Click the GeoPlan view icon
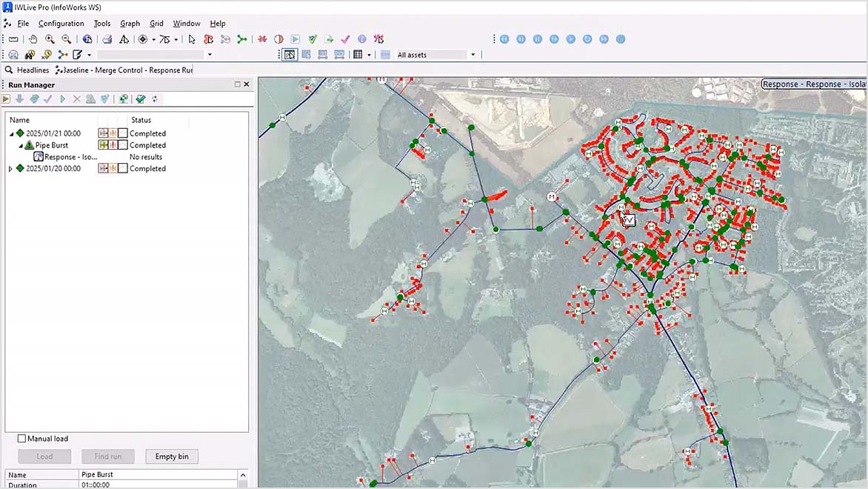Image resolution: width=868 pixels, height=489 pixels. pos(290,54)
